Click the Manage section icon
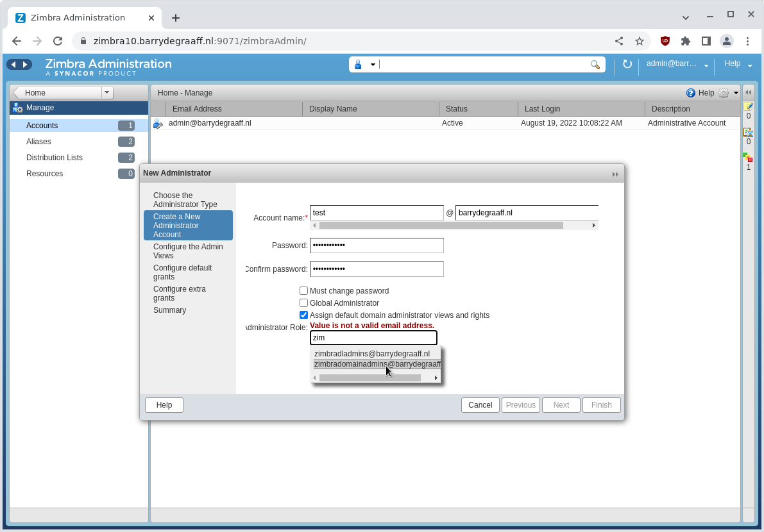Image resolution: width=764 pixels, height=532 pixels. [x=18, y=108]
